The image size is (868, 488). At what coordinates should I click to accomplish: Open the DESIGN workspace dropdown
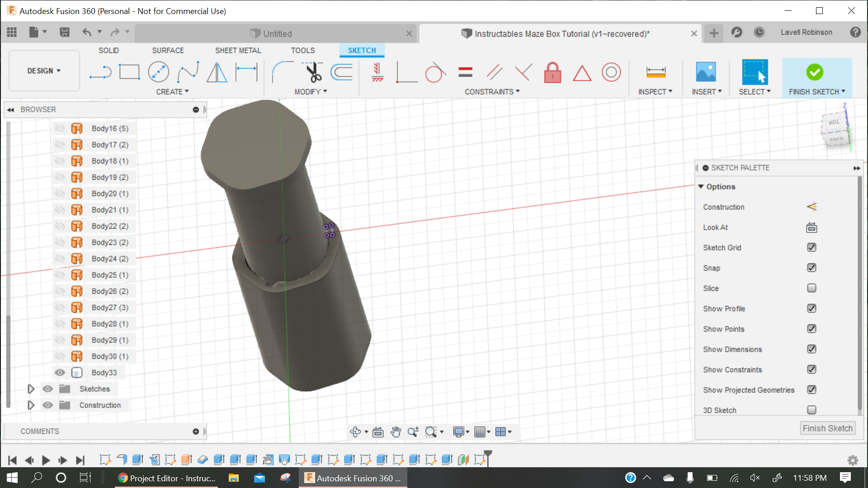[44, 71]
